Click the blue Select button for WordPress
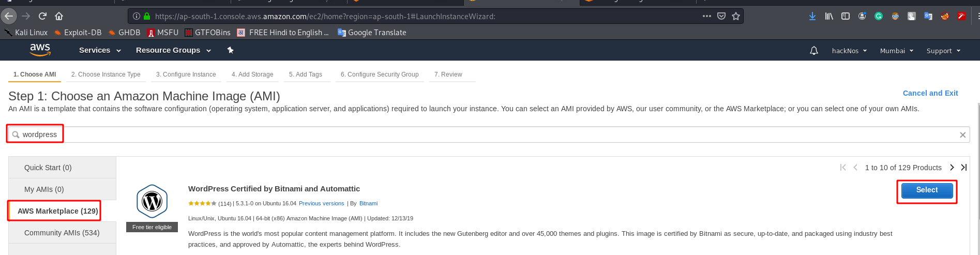This screenshot has height=255, width=980. click(x=927, y=190)
